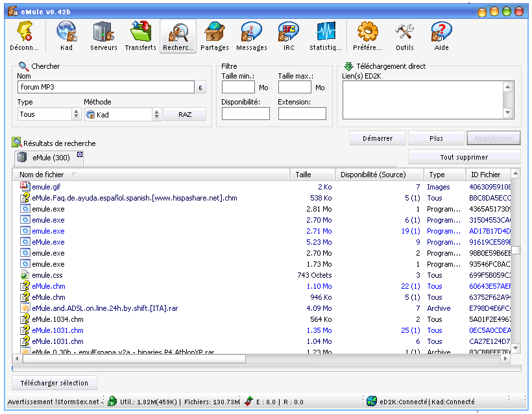This screenshot has height=414, width=532.
Task: Click the up/down transfer arrows status icon
Action: [249, 401]
